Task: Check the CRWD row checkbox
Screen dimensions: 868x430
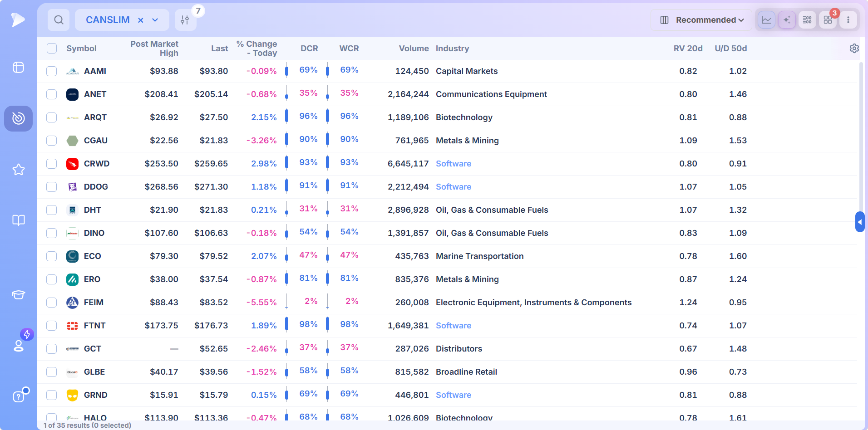Action: [x=52, y=164]
